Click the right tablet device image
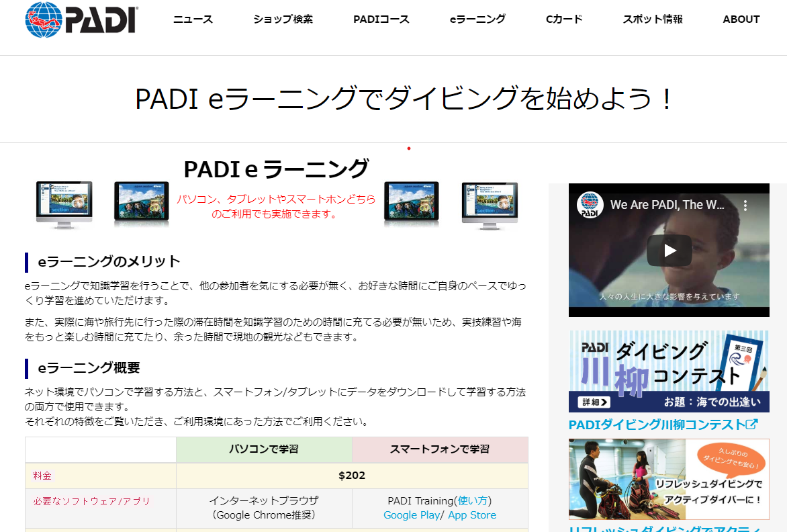787x532 pixels. [x=411, y=202]
